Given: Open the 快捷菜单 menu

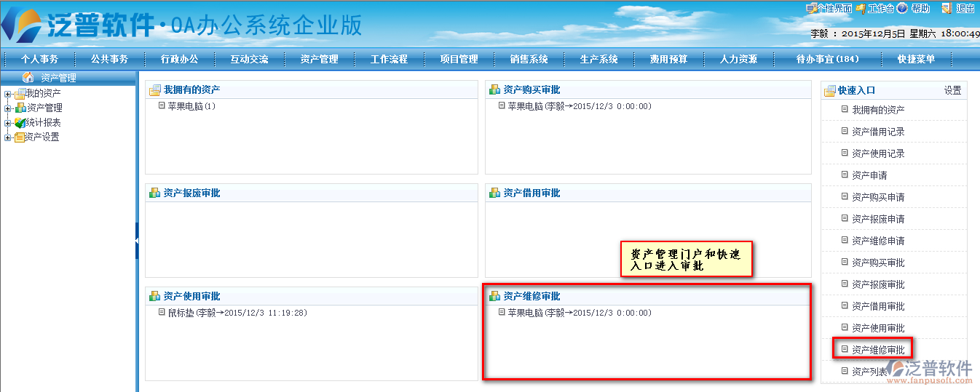Looking at the screenshot, I should 916,59.
